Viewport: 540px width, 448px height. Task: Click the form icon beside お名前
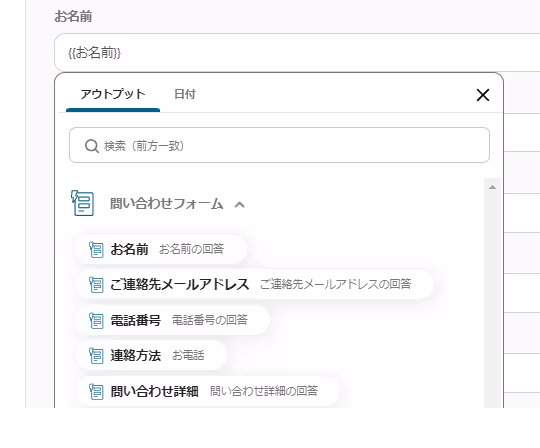[96, 249]
